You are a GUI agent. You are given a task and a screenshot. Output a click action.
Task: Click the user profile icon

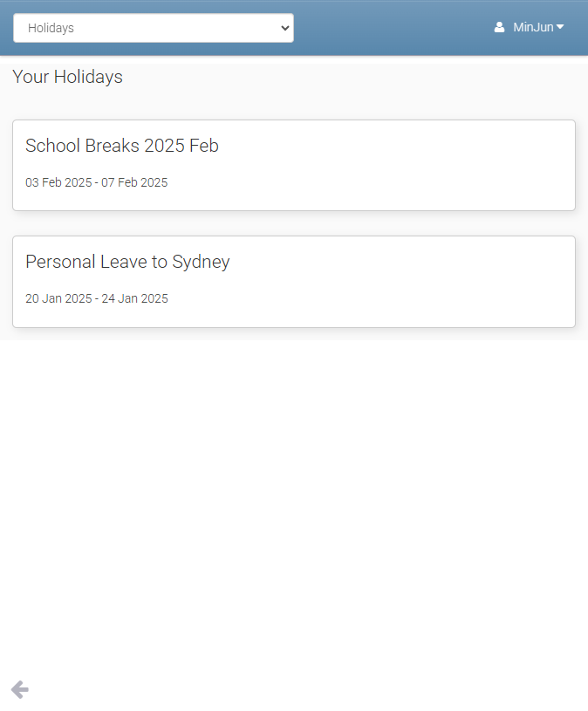(x=499, y=28)
